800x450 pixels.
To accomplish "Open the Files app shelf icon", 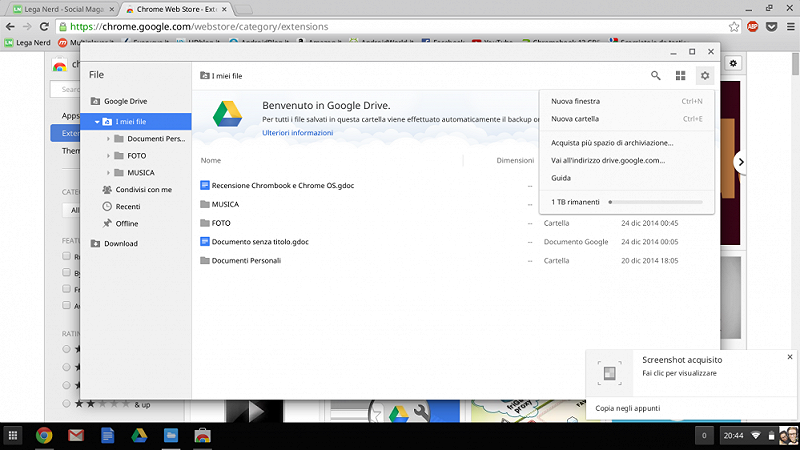I will pos(171,436).
